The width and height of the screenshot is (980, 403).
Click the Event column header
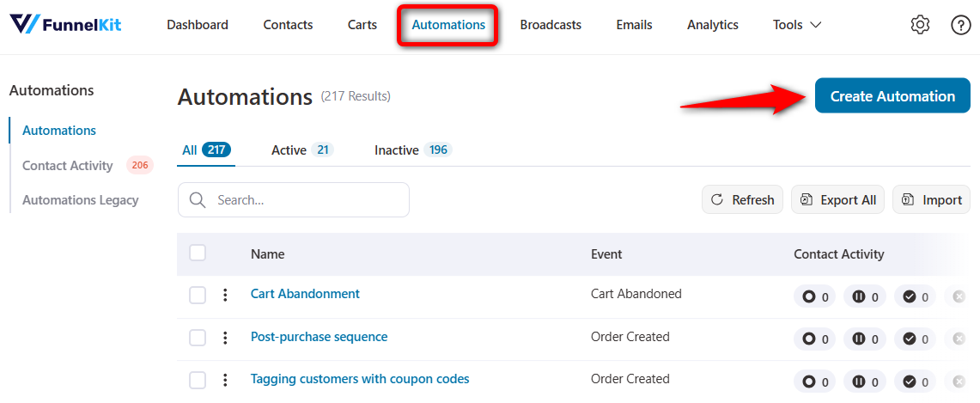point(606,254)
